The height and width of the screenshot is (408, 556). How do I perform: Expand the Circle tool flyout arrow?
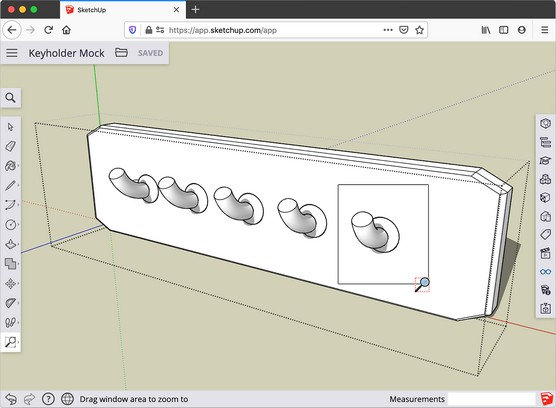(18, 224)
